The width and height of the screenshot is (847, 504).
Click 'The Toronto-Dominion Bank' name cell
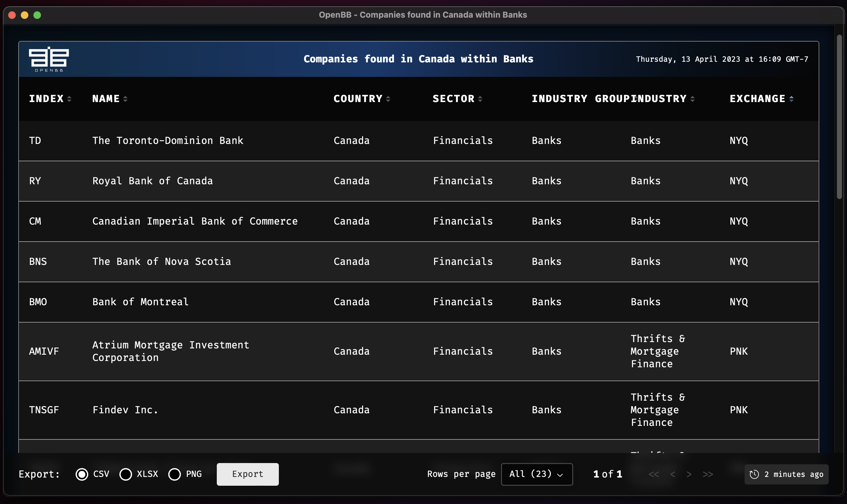168,140
